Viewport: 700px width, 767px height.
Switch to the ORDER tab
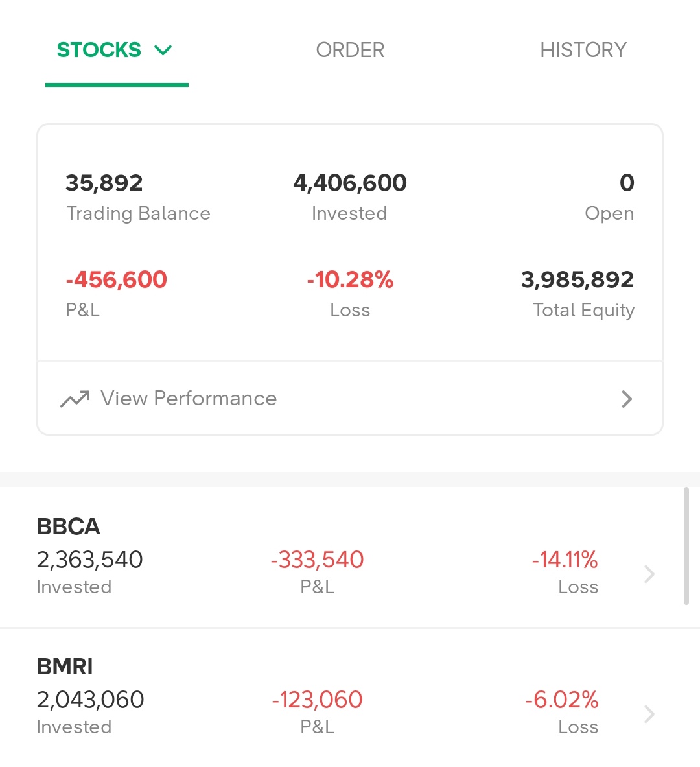pos(350,50)
